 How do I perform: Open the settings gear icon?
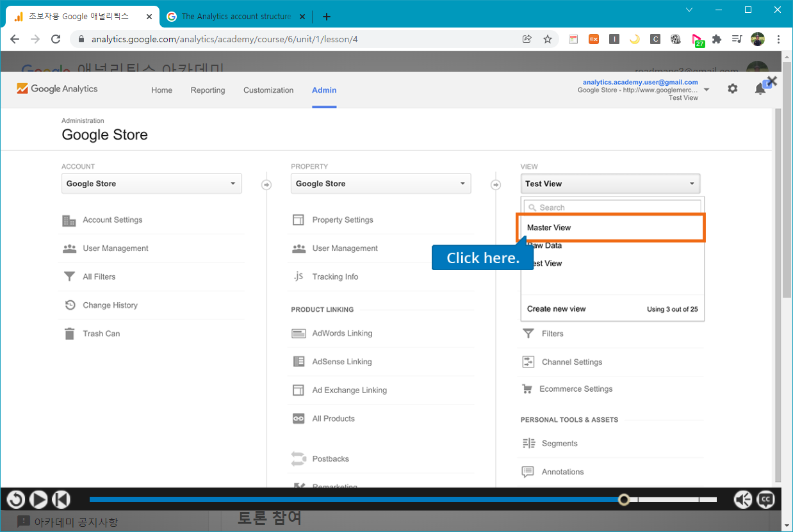click(733, 89)
